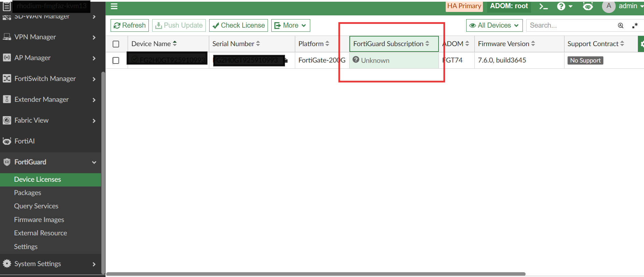The width and height of the screenshot is (644, 277).
Task: Open the All Devices filter dropdown
Action: (494, 25)
